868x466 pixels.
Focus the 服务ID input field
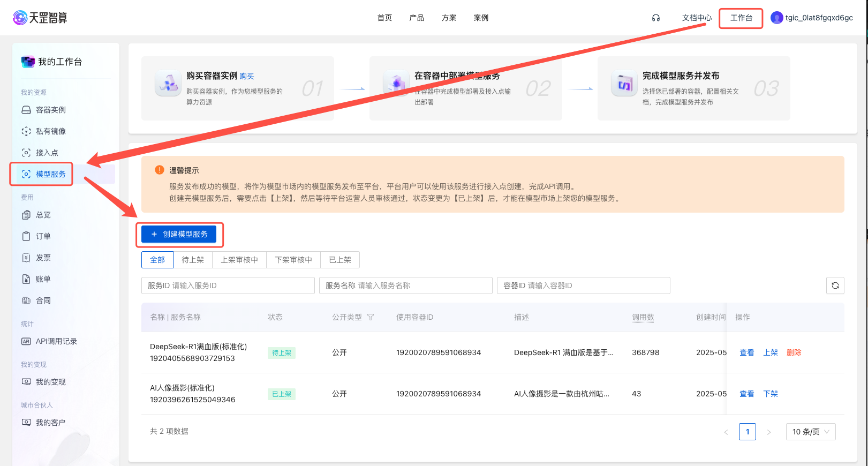(x=228, y=285)
